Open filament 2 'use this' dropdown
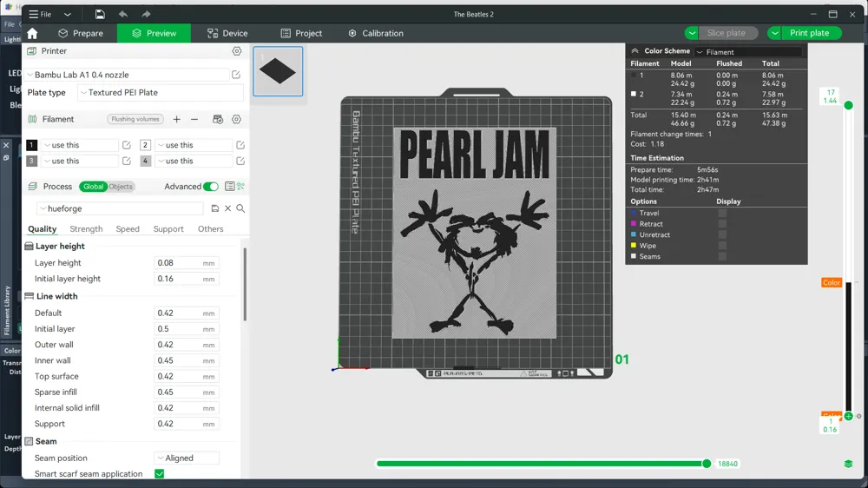The height and width of the screenshot is (488, 868). coord(194,145)
